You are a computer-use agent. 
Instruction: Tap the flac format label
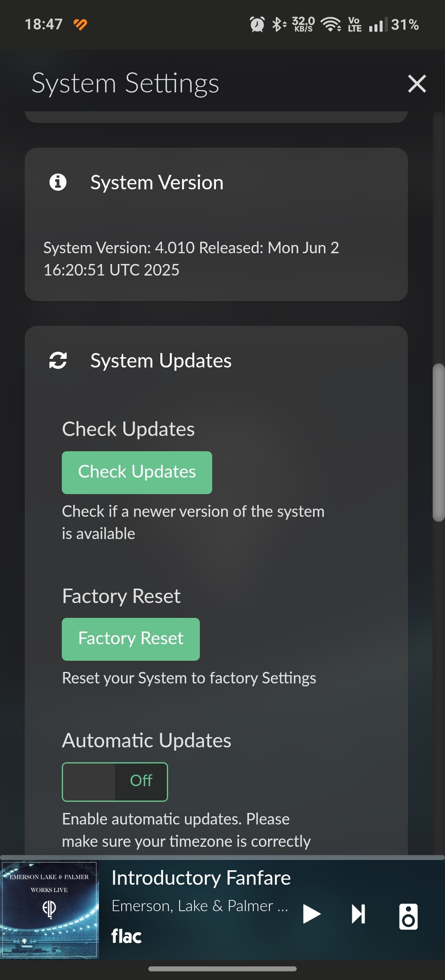(126, 936)
